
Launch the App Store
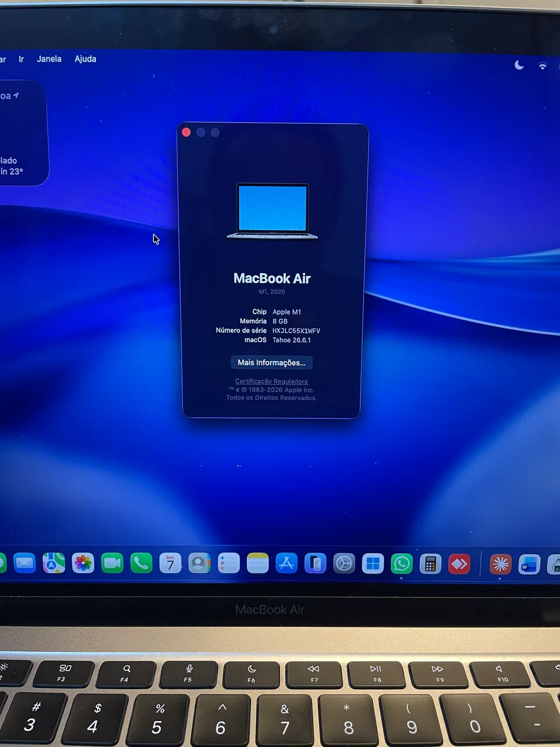coord(286,563)
